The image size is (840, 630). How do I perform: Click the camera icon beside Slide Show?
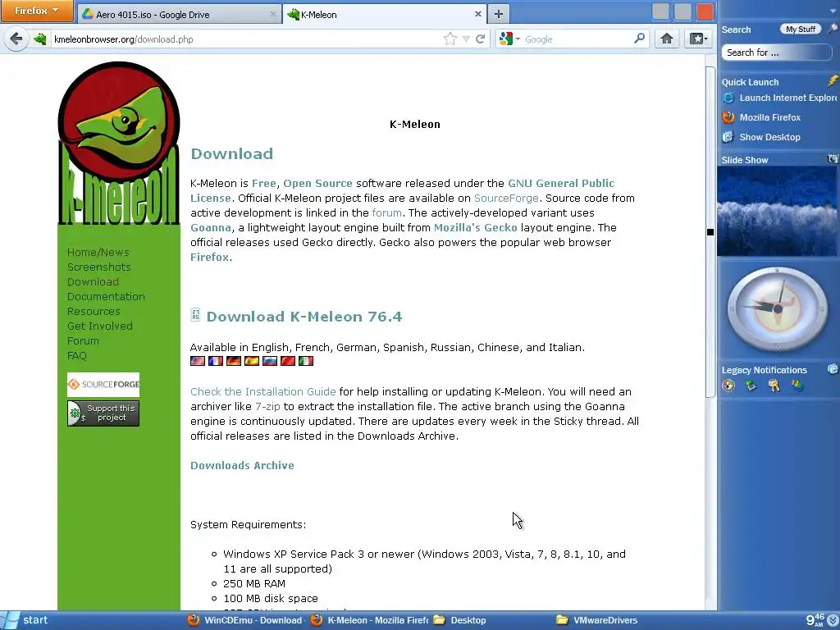pos(833,158)
